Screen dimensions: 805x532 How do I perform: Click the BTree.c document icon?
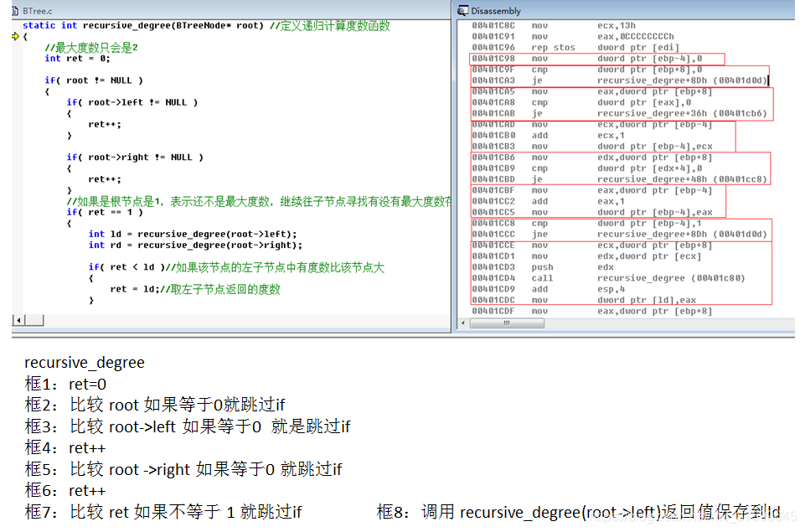[15, 11]
